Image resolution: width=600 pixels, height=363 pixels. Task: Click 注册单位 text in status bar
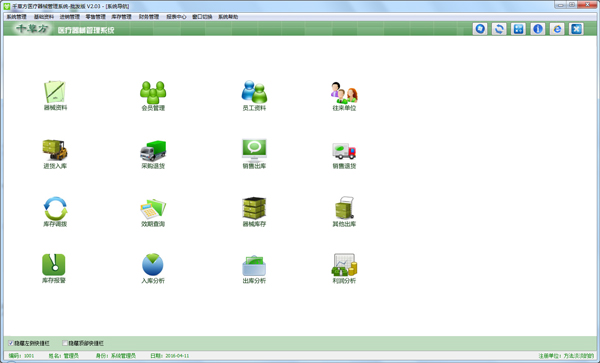tap(566, 356)
